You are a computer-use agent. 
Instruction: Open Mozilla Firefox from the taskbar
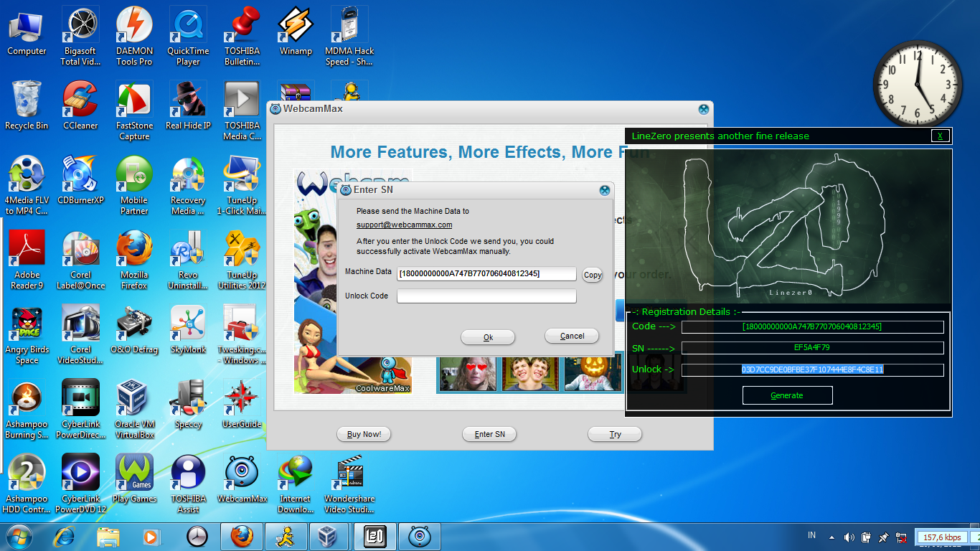click(x=242, y=536)
